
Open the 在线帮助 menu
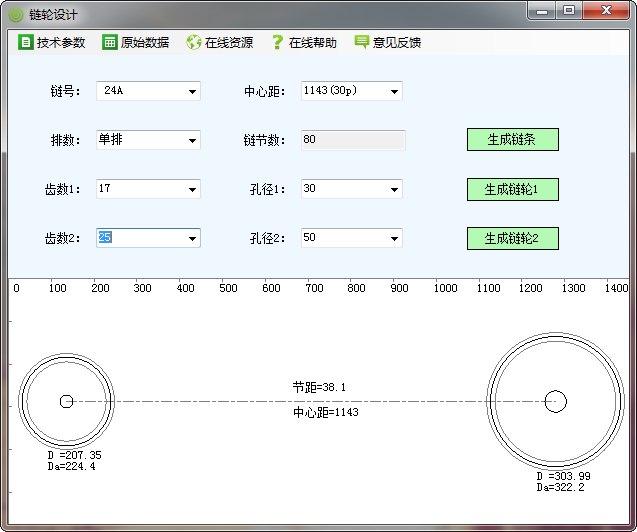pos(304,42)
